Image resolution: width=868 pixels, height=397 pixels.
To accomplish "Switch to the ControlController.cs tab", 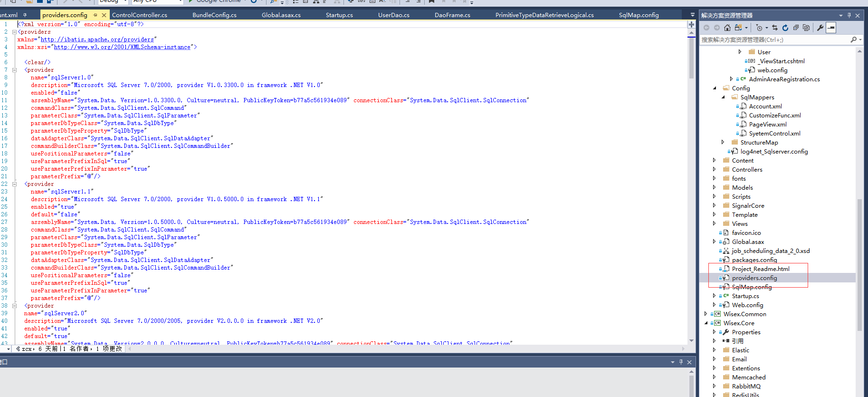I will pyautogui.click(x=140, y=15).
